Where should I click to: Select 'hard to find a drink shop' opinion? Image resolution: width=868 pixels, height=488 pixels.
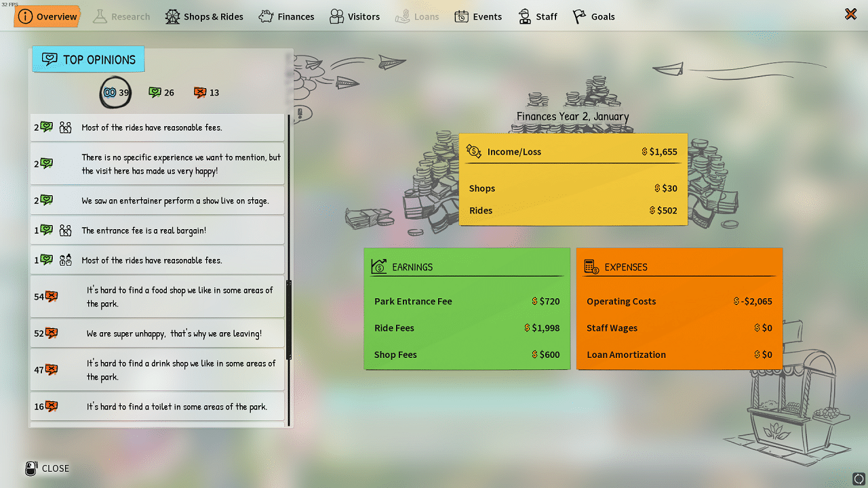[x=157, y=370]
